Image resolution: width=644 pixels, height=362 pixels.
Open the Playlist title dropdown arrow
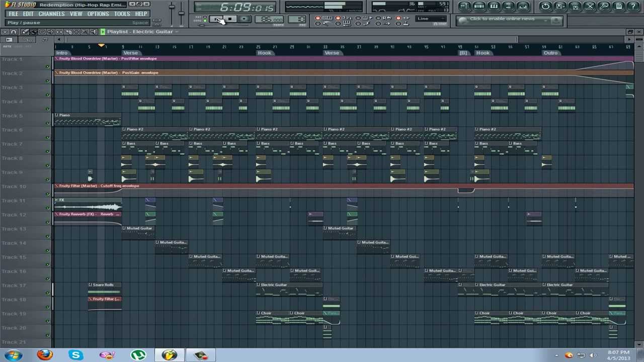click(176, 32)
